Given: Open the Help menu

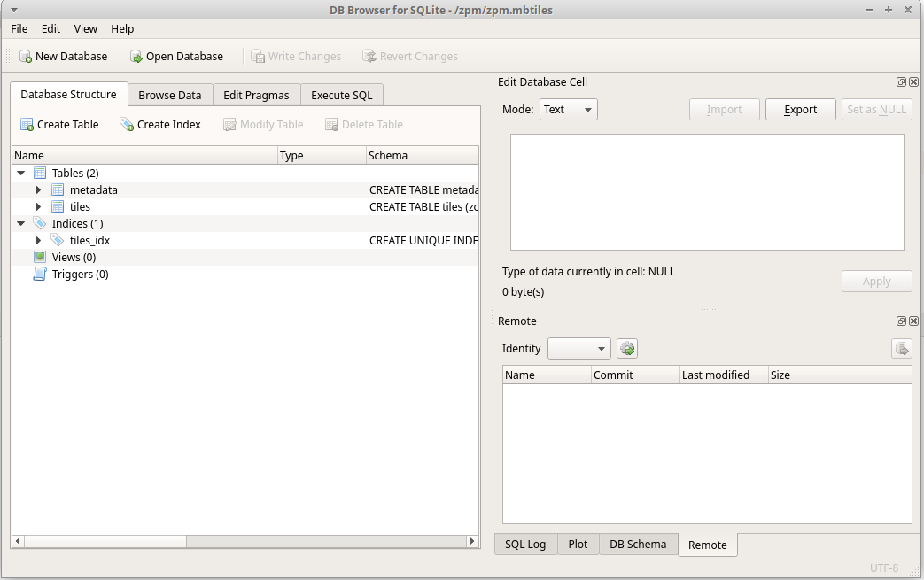Looking at the screenshot, I should (122, 29).
